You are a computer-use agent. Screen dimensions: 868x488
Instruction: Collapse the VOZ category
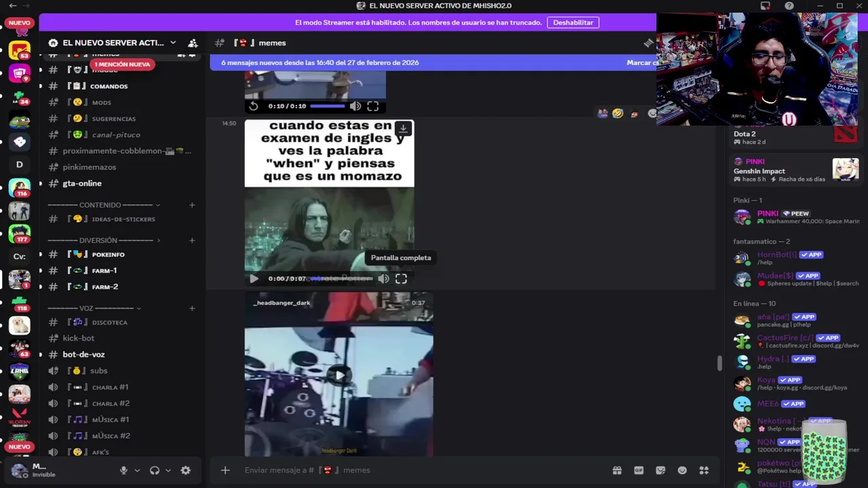click(x=94, y=308)
